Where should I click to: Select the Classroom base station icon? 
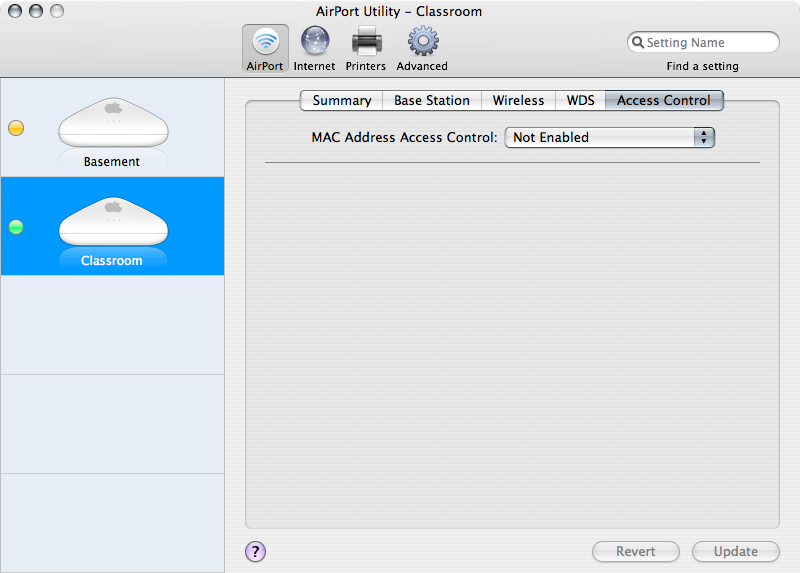[113, 221]
